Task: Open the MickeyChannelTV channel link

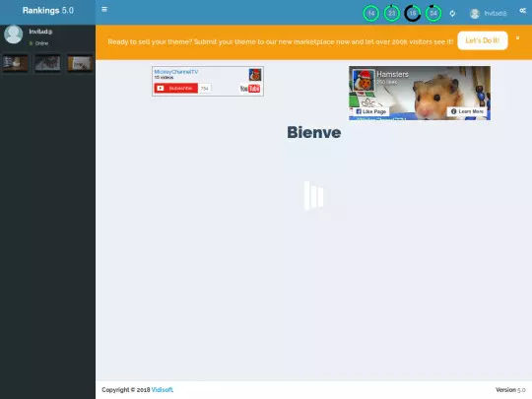Action: [x=176, y=72]
